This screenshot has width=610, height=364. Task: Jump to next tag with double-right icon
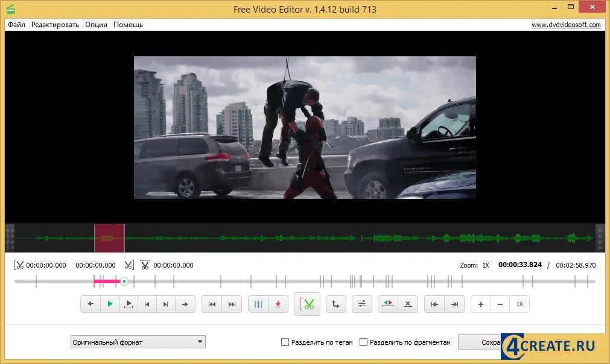(232, 304)
